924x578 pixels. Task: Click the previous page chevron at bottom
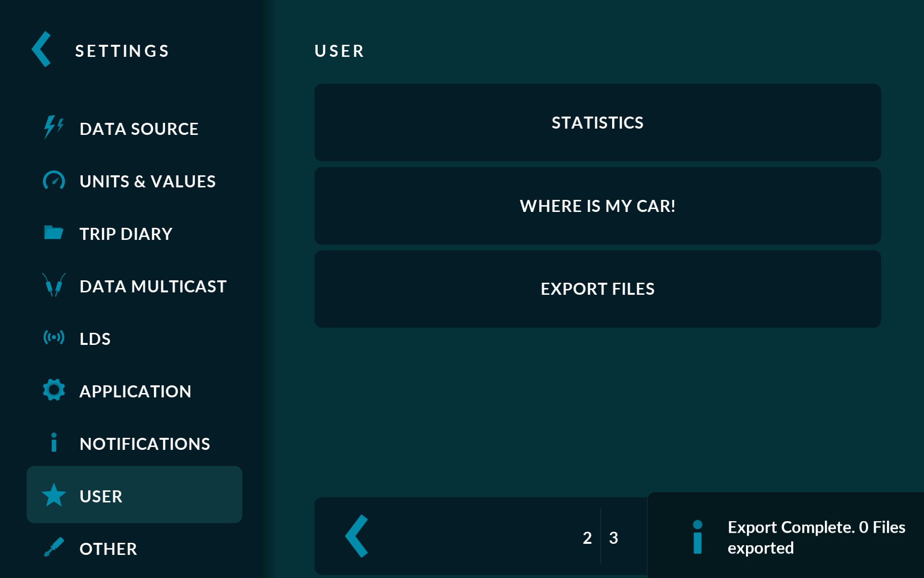pyautogui.click(x=357, y=536)
